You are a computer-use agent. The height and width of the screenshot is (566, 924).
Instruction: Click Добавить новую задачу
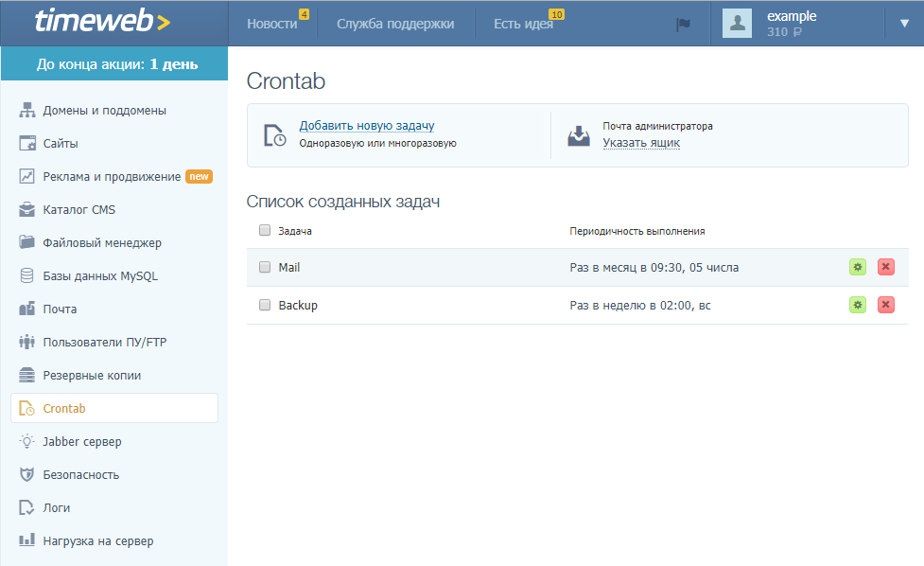(367, 125)
